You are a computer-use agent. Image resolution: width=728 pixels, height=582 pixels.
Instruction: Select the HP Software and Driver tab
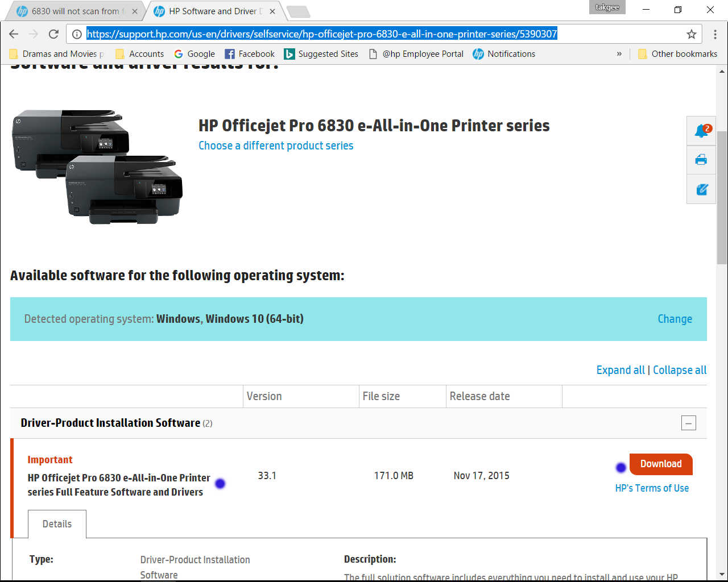click(x=215, y=11)
